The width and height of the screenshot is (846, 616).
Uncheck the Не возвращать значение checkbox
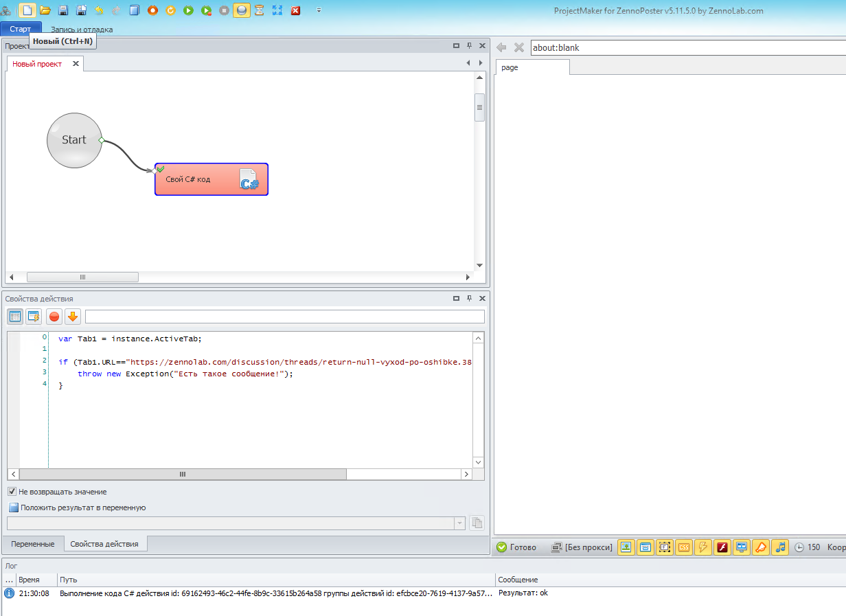[x=12, y=492]
